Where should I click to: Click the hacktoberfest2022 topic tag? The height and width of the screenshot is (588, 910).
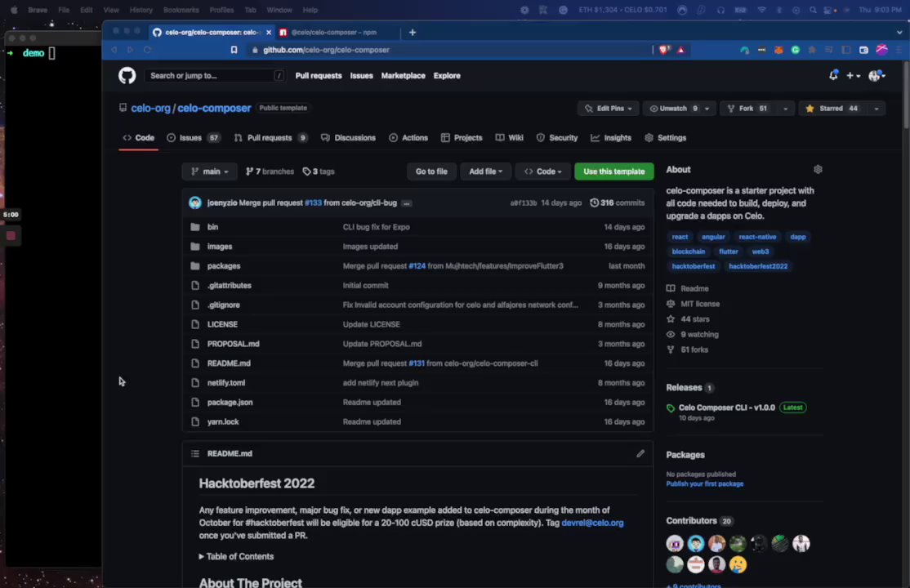(758, 266)
